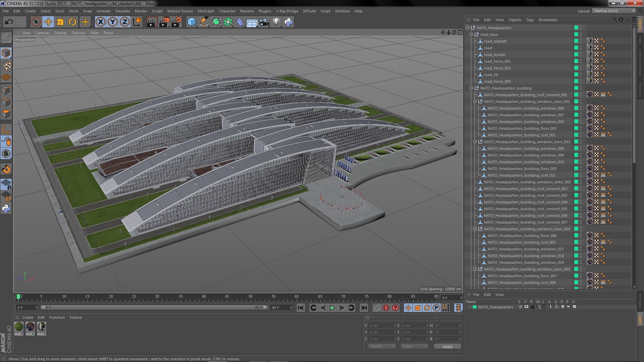Screen dimensions: 644x362
Task: Switch to Edges mode
Action: click(6, 102)
